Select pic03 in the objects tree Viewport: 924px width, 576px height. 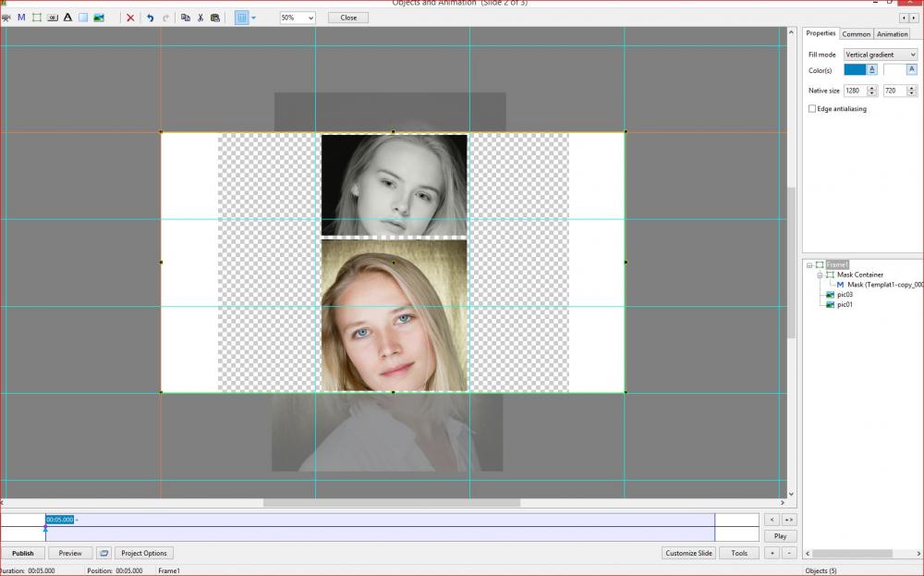pyautogui.click(x=845, y=294)
